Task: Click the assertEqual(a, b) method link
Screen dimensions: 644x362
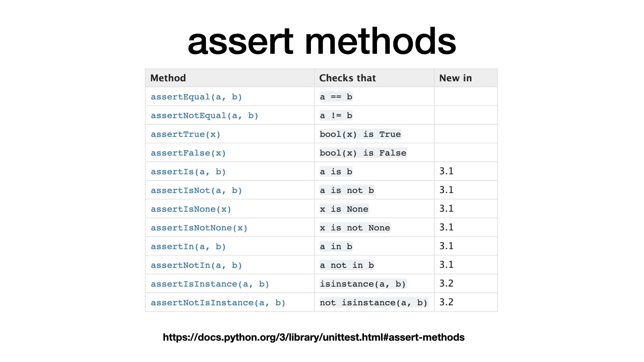Action: click(x=196, y=97)
